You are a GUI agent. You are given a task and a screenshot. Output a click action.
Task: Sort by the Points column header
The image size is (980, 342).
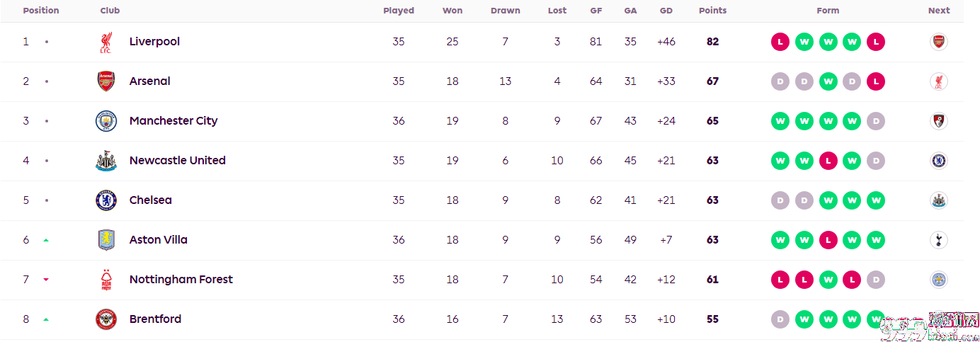pos(712,11)
